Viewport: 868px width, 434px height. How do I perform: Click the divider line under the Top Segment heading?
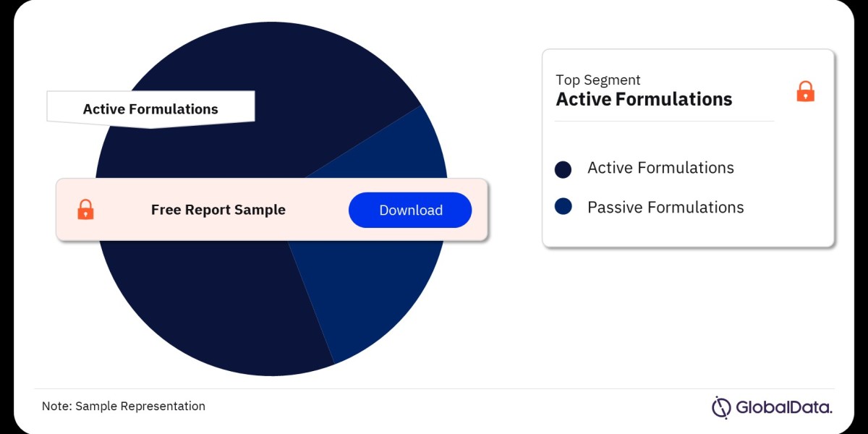pyautogui.click(x=664, y=121)
